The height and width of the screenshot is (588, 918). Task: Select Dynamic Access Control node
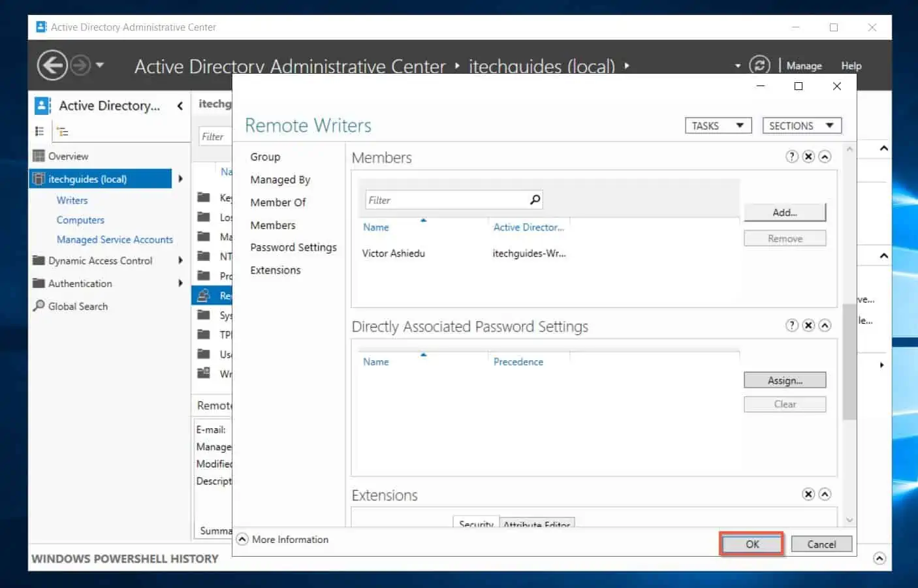coord(101,260)
